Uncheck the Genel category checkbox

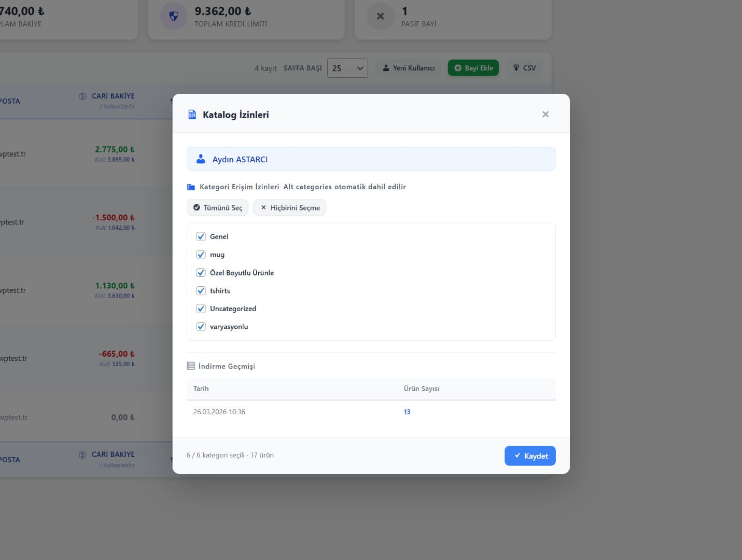[x=201, y=236]
